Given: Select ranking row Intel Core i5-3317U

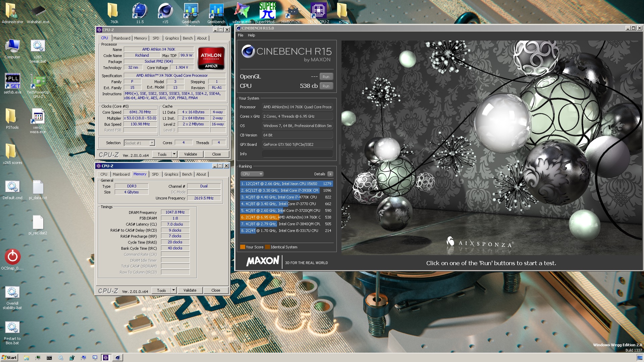Looking at the screenshot, I should (286, 231).
